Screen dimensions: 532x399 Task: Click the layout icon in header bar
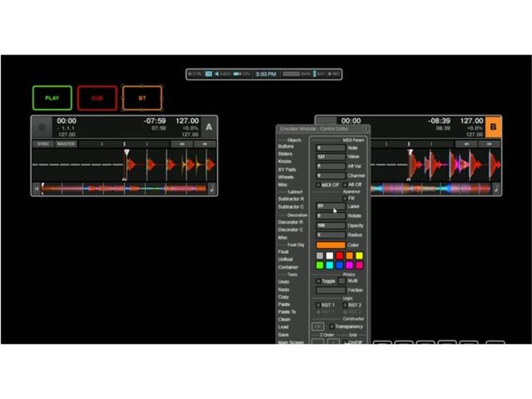click(x=209, y=74)
